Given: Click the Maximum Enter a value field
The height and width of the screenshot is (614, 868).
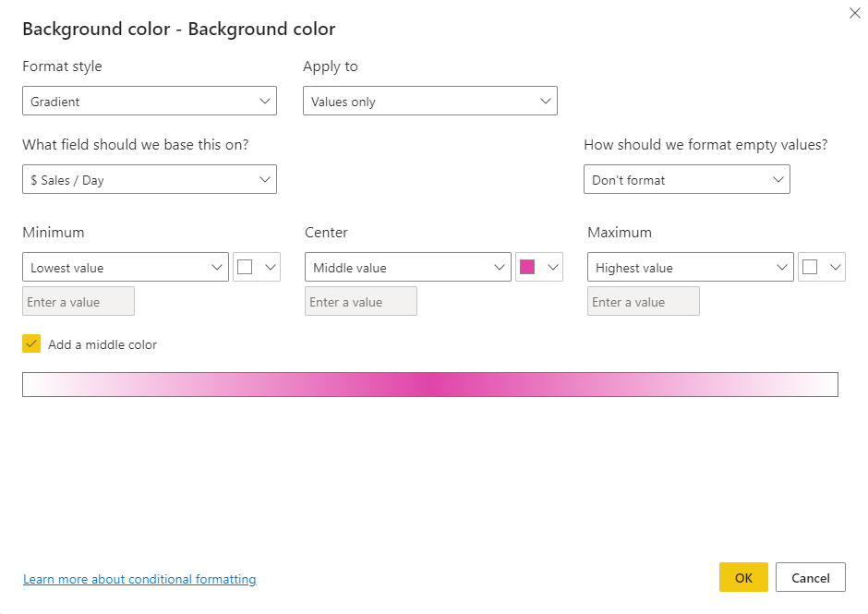Looking at the screenshot, I should tap(644, 301).
